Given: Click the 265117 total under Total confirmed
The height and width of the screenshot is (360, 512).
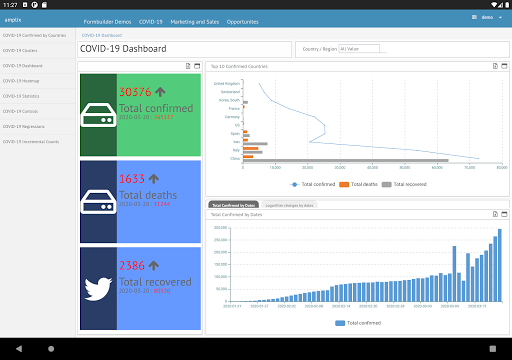Looking at the screenshot, I should click(163, 117).
